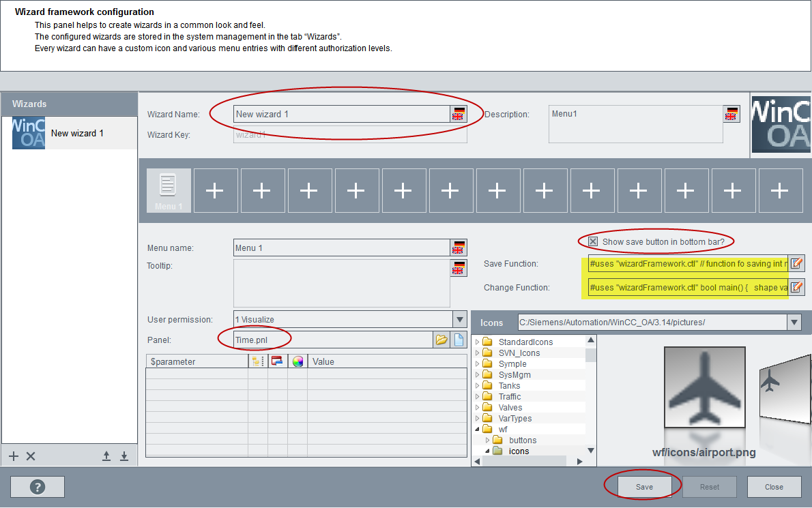Screen dimensions: 812x508
Task: Add a menu with the first plus tile
Action: [x=215, y=191]
